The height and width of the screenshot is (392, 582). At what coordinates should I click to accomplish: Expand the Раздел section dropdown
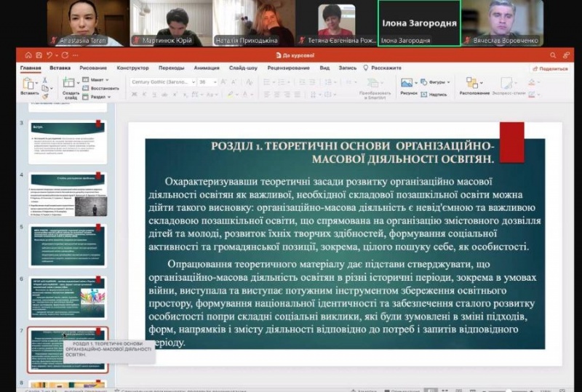(x=100, y=97)
